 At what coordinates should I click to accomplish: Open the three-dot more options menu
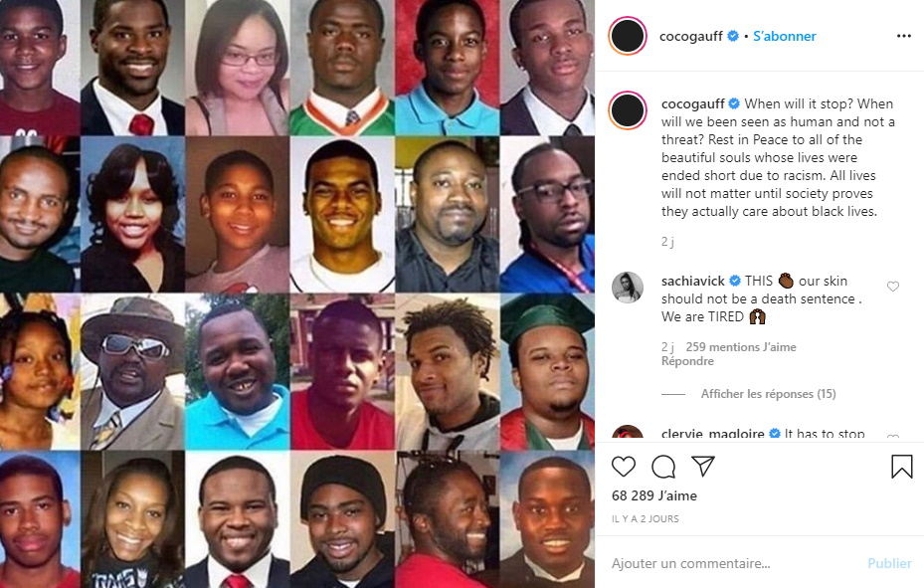tap(904, 36)
